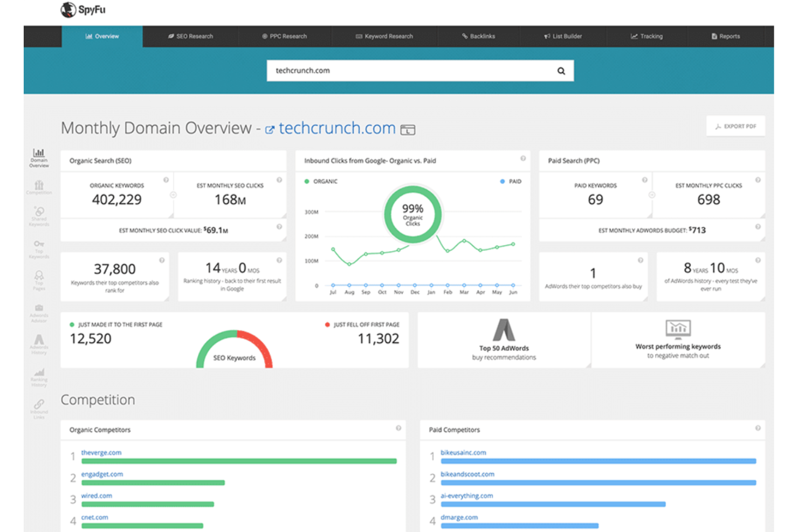
Task: Open bikeusainc.com paid competitor link
Action: tap(463, 453)
